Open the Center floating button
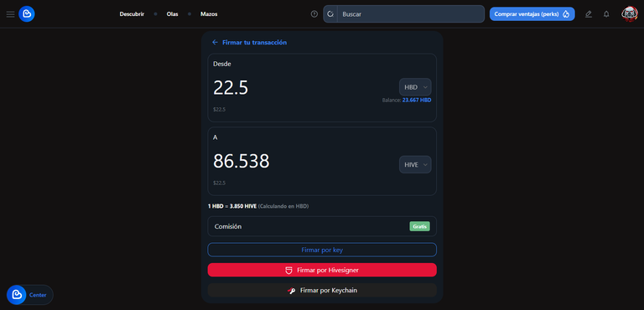 29,295
